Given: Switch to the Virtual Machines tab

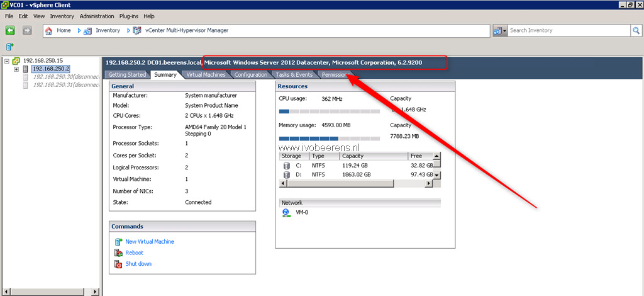Looking at the screenshot, I should 206,75.
